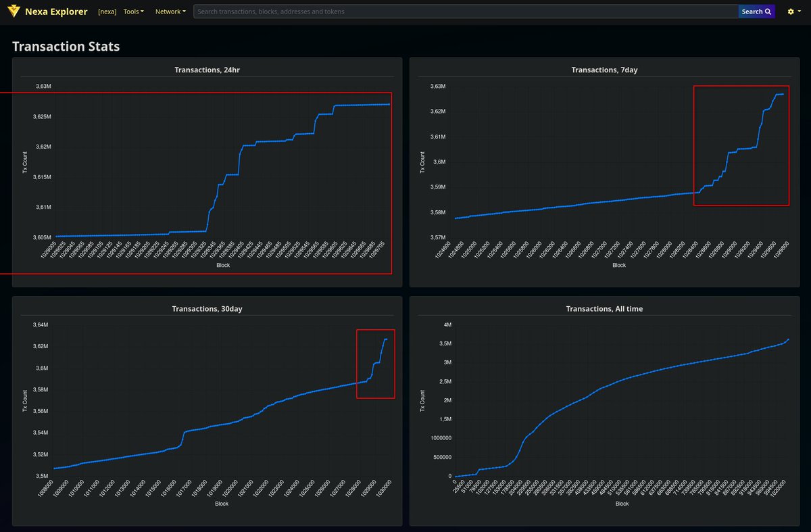Click block '1030000' on the 30day x-axis
The height and width of the screenshot is (532, 811).
tap(384, 488)
